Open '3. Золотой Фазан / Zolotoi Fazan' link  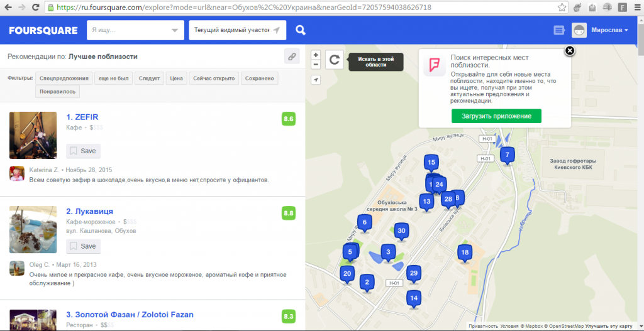click(130, 315)
